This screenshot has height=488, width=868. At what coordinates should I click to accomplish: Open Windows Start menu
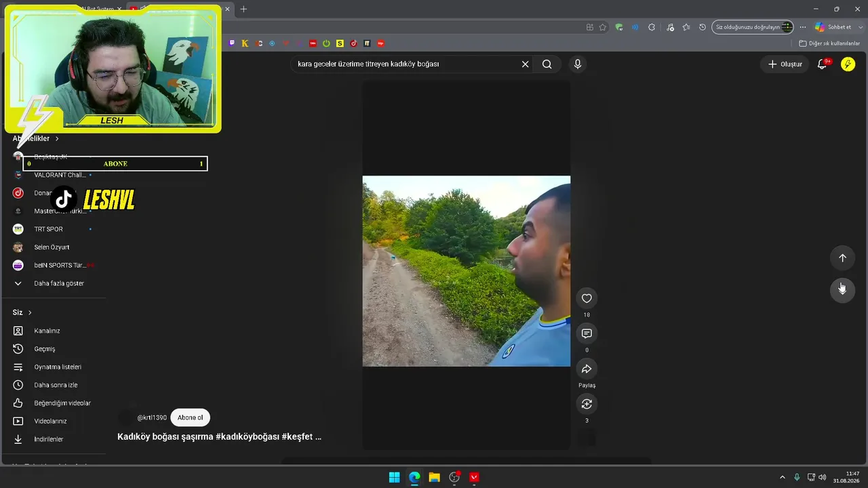(x=394, y=477)
